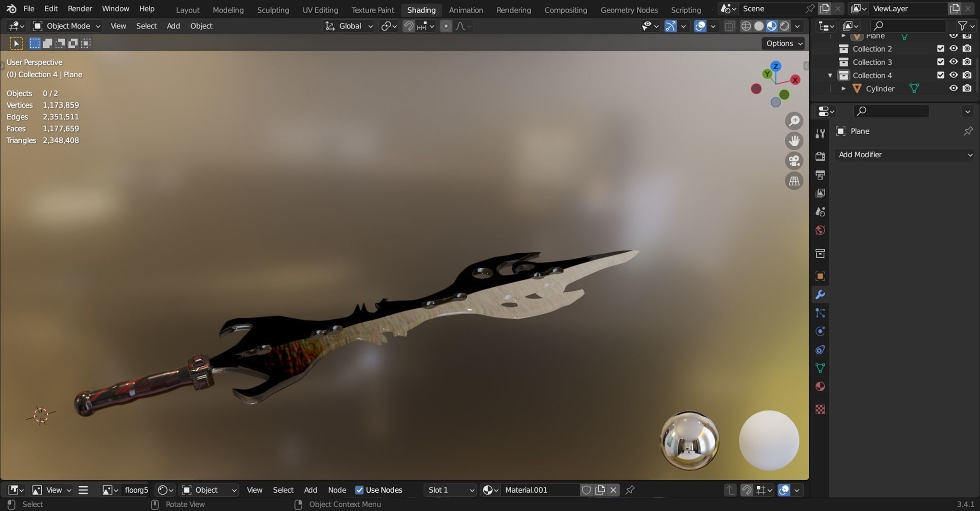Open the Render menu
Screen dimensions: 980x511
(80, 9)
